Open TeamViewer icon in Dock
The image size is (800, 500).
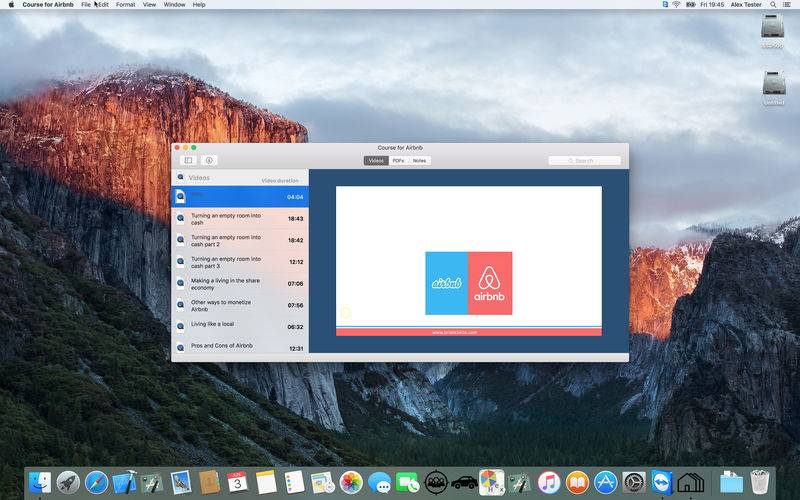[x=662, y=482]
